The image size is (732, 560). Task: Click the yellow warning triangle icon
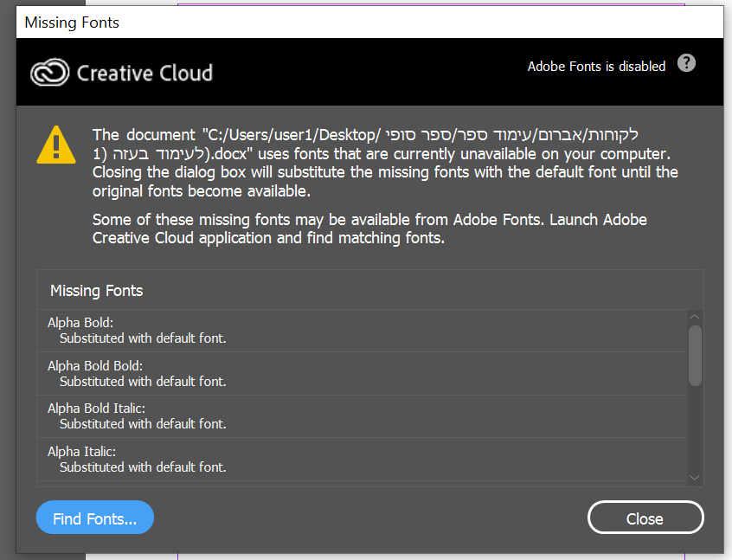pyautogui.click(x=56, y=145)
